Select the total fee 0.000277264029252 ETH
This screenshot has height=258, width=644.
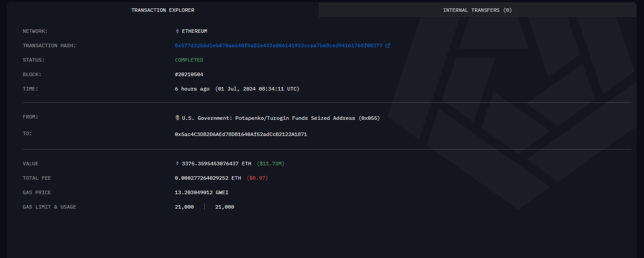tap(208, 178)
